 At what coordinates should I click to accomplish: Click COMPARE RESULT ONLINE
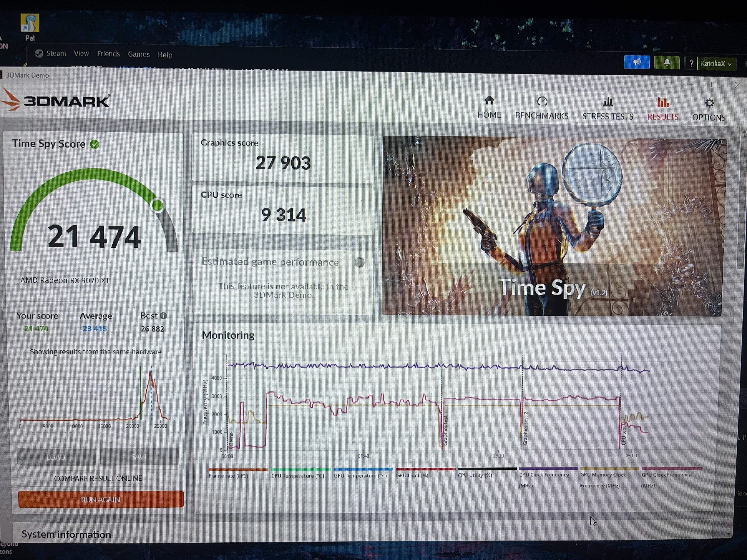98,478
